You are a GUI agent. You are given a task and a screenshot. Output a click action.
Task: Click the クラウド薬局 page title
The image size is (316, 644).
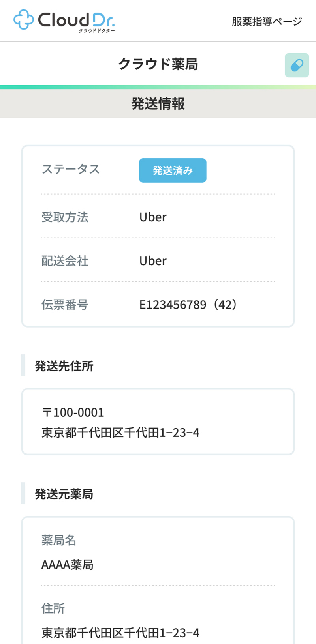coord(158,64)
